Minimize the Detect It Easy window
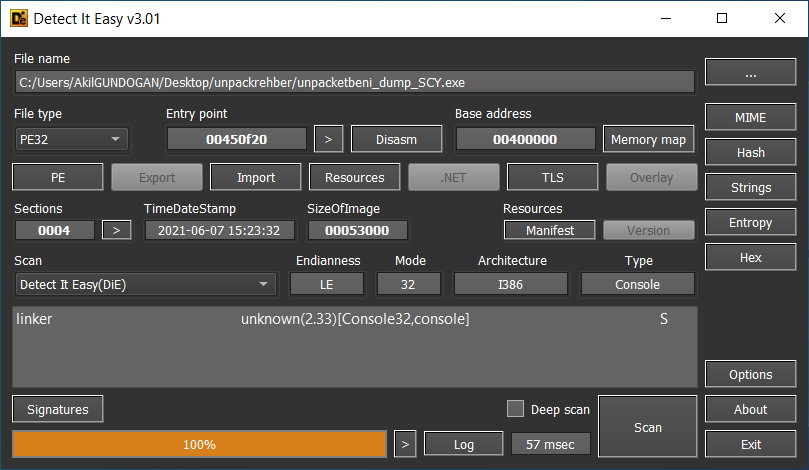809x470 pixels. click(x=666, y=19)
